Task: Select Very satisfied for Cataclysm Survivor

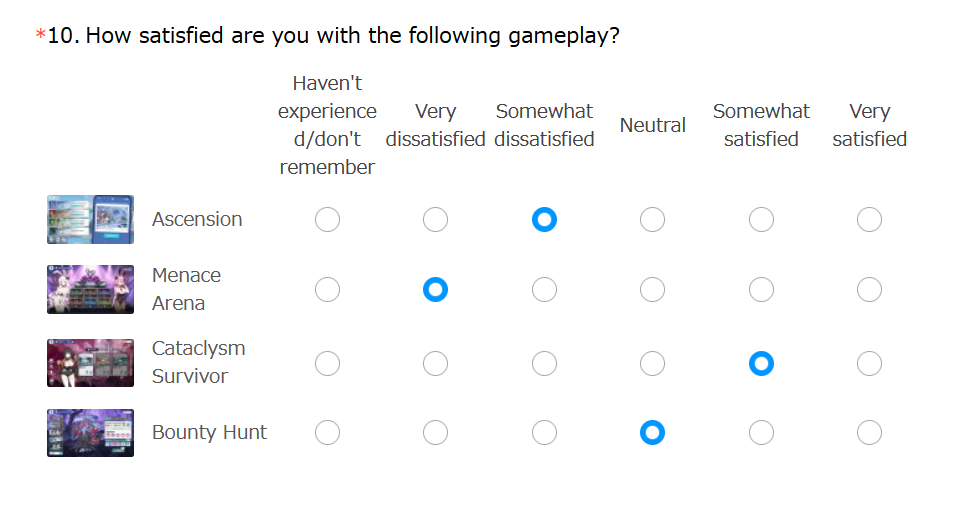Action: (x=869, y=363)
